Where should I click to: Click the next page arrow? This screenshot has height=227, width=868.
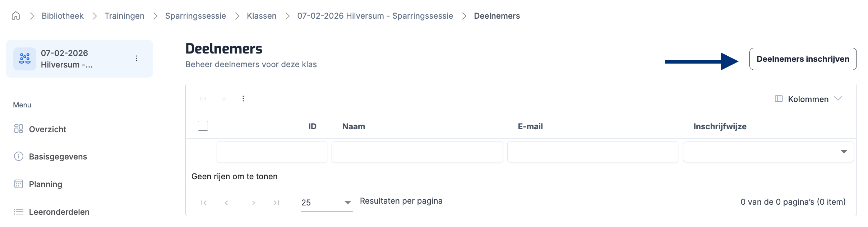pyautogui.click(x=254, y=203)
